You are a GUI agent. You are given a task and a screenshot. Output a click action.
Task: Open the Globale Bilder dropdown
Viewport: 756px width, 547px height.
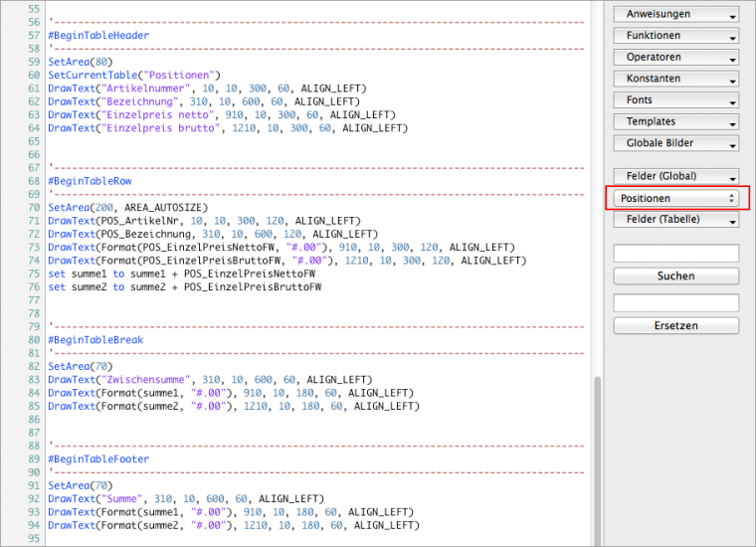click(676, 143)
